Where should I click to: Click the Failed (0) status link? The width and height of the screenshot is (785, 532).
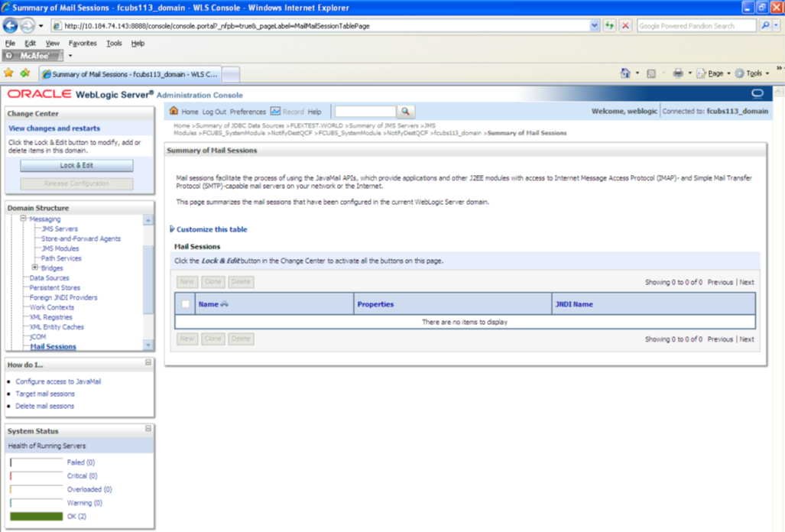tap(80, 462)
